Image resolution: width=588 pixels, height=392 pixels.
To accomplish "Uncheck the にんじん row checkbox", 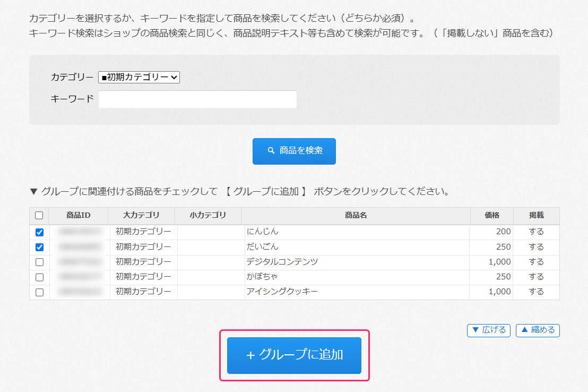I will pyautogui.click(x=39, y=232).
